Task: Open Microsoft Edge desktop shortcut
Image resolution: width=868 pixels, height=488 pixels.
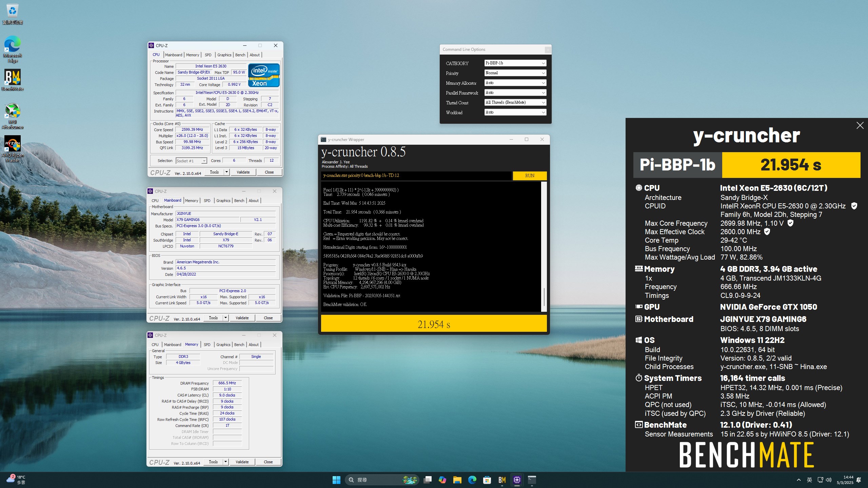Action: click(x=13, y=49)
